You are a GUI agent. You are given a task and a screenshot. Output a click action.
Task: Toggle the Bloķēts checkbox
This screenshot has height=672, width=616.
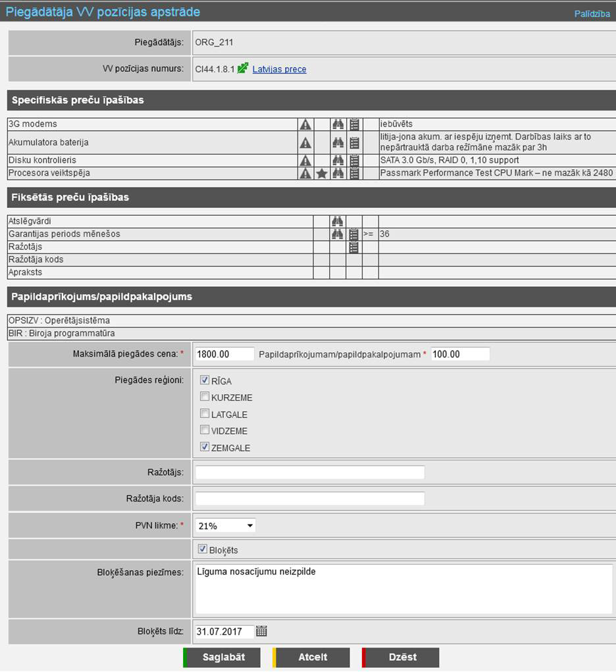203,549
